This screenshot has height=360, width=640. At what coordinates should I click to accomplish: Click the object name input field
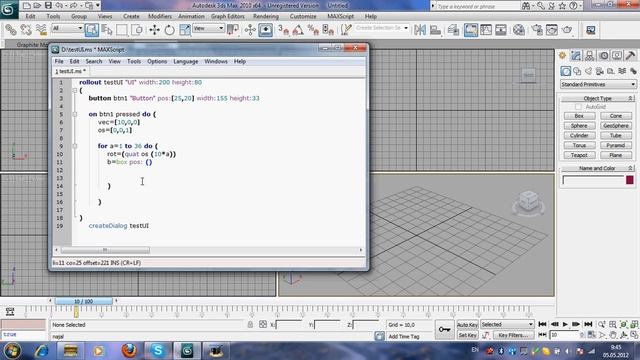pyautogui.click(x=593, y=180)
